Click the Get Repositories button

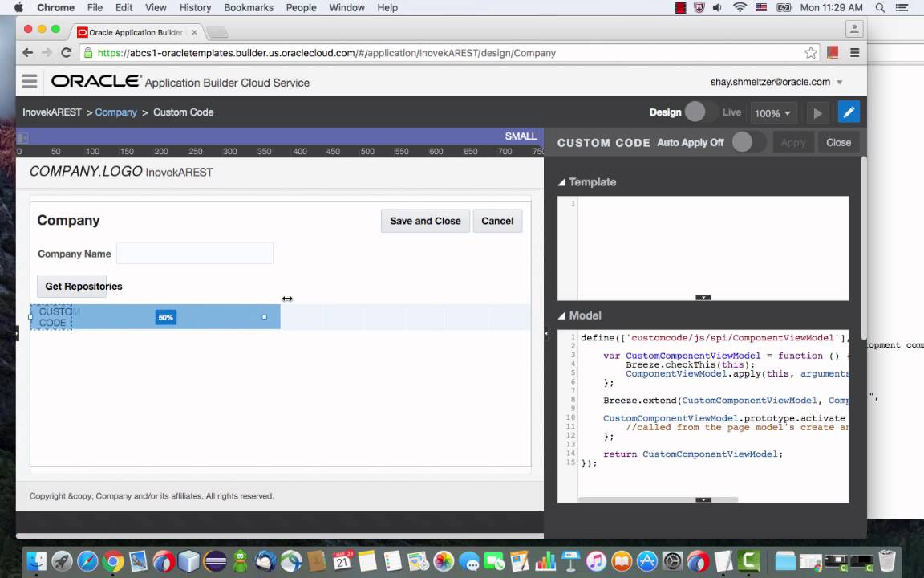pyautogui.click(x=72, y=286)
